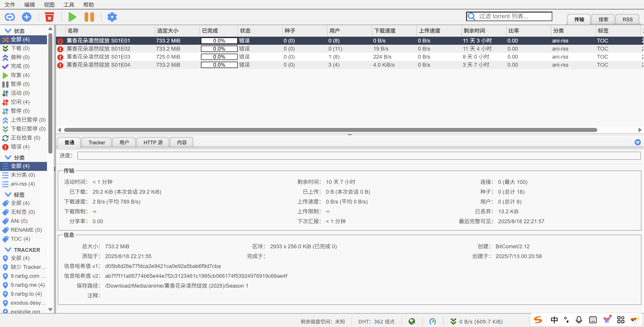Click the alternative speed limits gauge icon
644x327 pixels.
click(433, 321)
